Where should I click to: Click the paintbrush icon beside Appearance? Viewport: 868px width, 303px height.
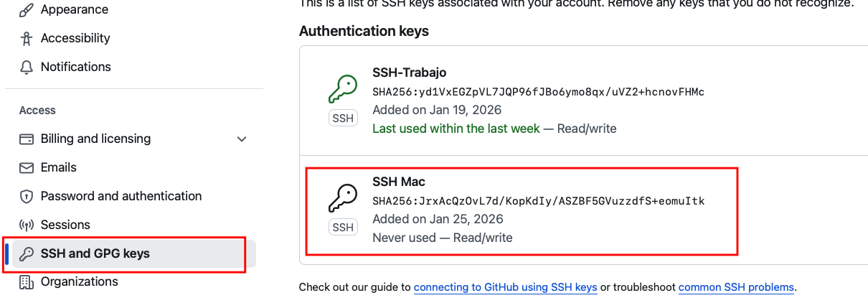click(x=27, y=10)
